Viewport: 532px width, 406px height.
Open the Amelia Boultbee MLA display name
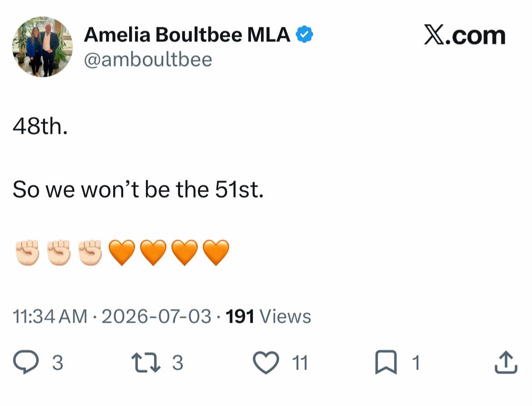187,35
